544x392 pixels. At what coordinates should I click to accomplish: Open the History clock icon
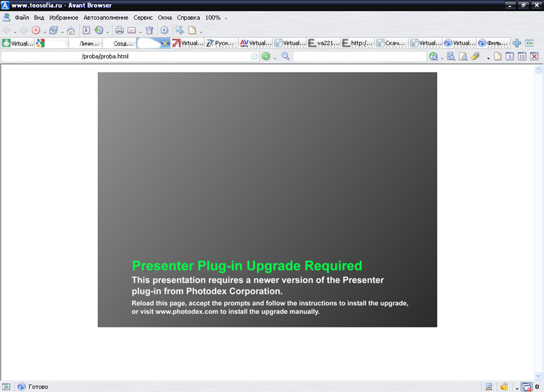99,30
